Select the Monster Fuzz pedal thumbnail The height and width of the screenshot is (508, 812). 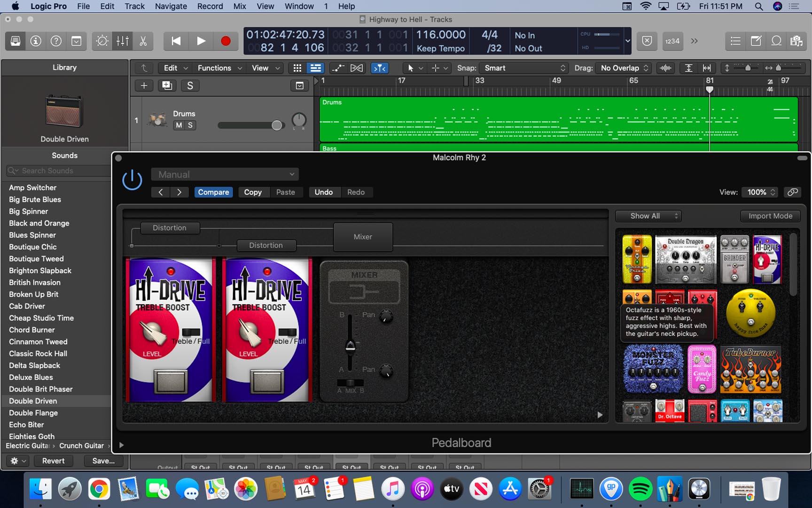click(x=653, y=369)
